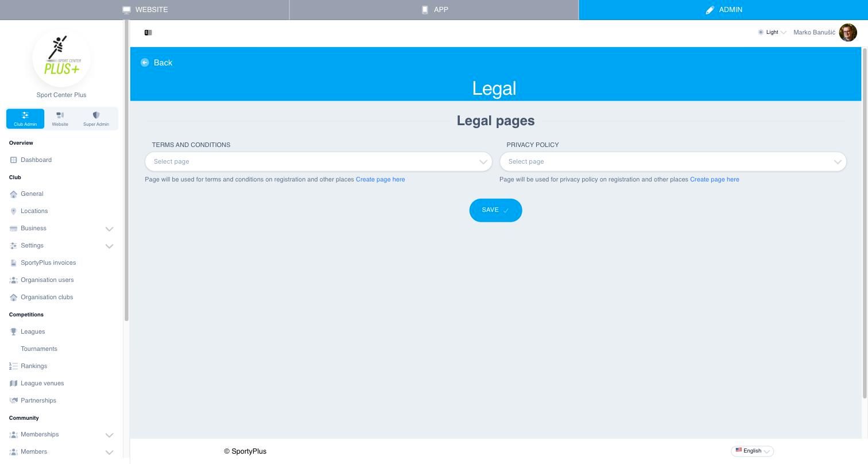Click the Back arrow icon
This screenshot has height=464, width=868.
click(145, 63)
